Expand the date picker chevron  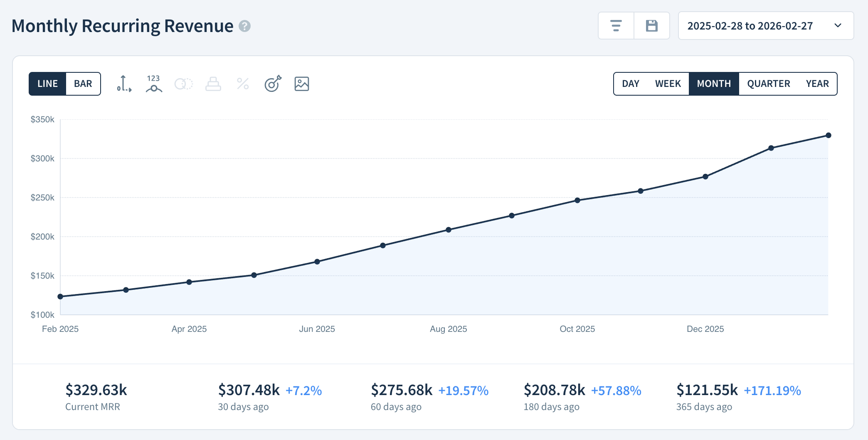click(838, 25)
